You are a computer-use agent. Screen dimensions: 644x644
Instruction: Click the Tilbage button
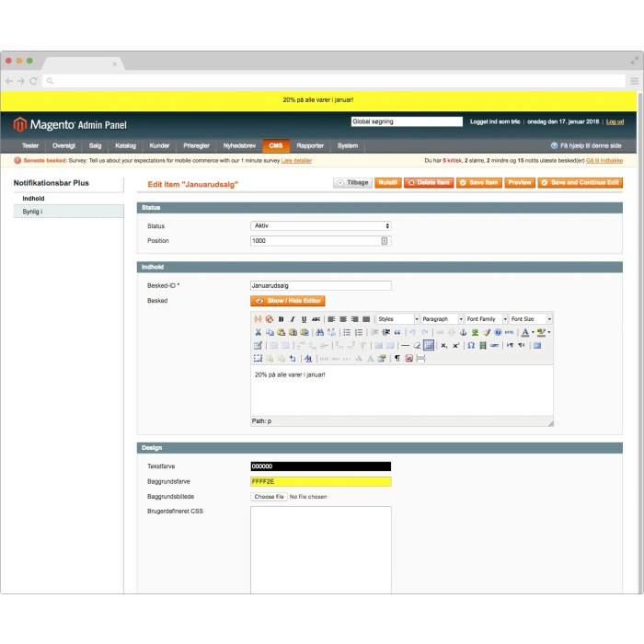(x=352, y=183)
